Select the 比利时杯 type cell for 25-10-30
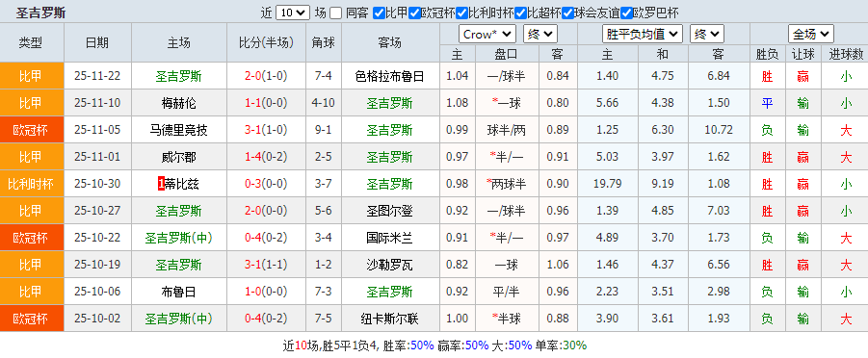Screen dimensions: 868x358 pos(32,184)
